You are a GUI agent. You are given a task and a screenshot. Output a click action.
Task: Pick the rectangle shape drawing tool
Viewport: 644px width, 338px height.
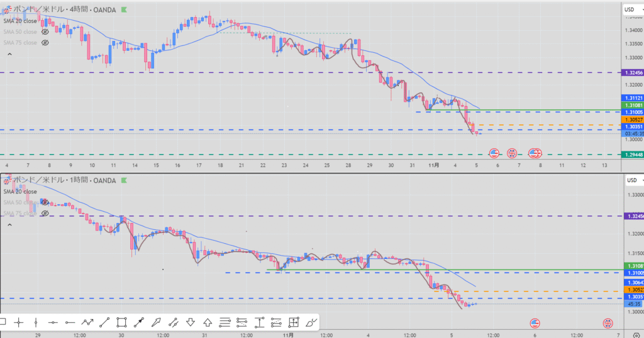pyautogui.click(x=122, y=322)
